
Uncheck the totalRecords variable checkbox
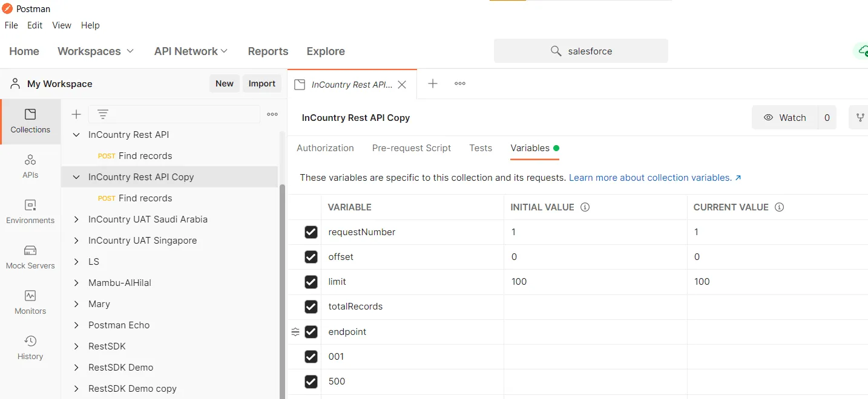click(x=311, y=307)
